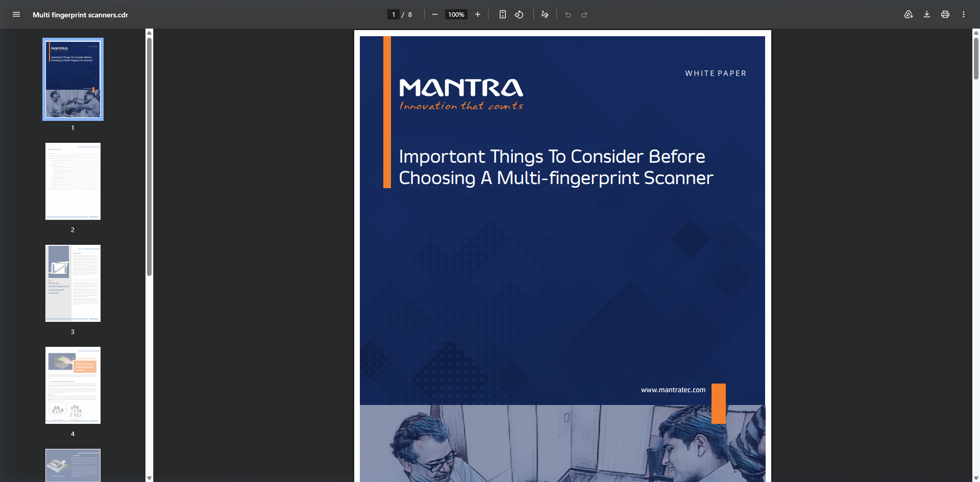The width and height of the screenshot is (980, 482).
Task: Select page 2 thumbnail
Action: coord(73,181)
